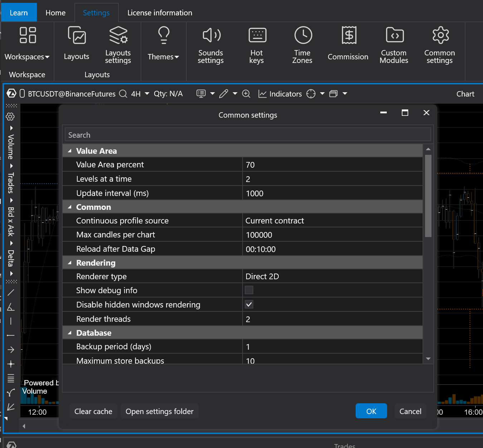Click the Open settings folder button
The width and height of the screenshot is (483, 448).
[x=159, y=411]
